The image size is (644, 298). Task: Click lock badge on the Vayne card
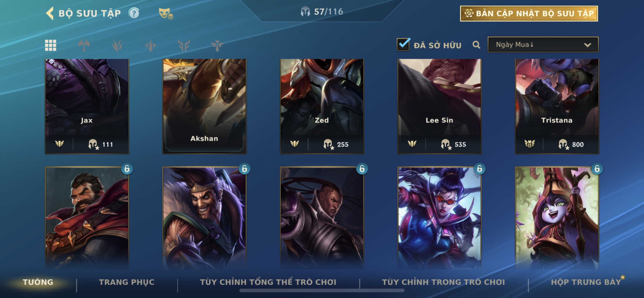tap(479, 169)
